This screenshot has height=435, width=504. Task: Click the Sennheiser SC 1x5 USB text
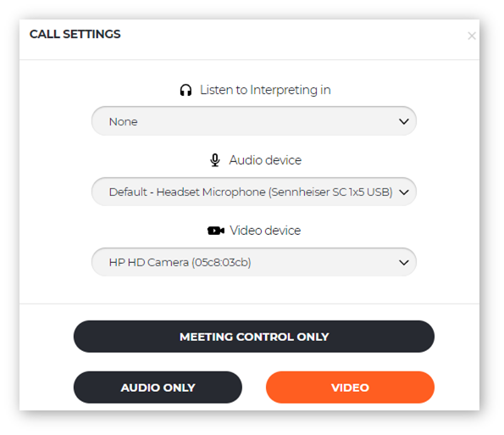click(330, 192)
